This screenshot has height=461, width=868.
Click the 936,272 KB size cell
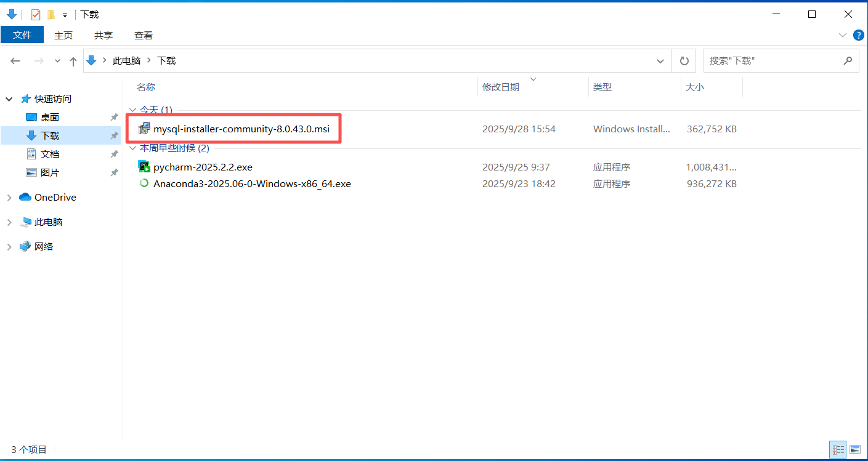click(712, 183)
